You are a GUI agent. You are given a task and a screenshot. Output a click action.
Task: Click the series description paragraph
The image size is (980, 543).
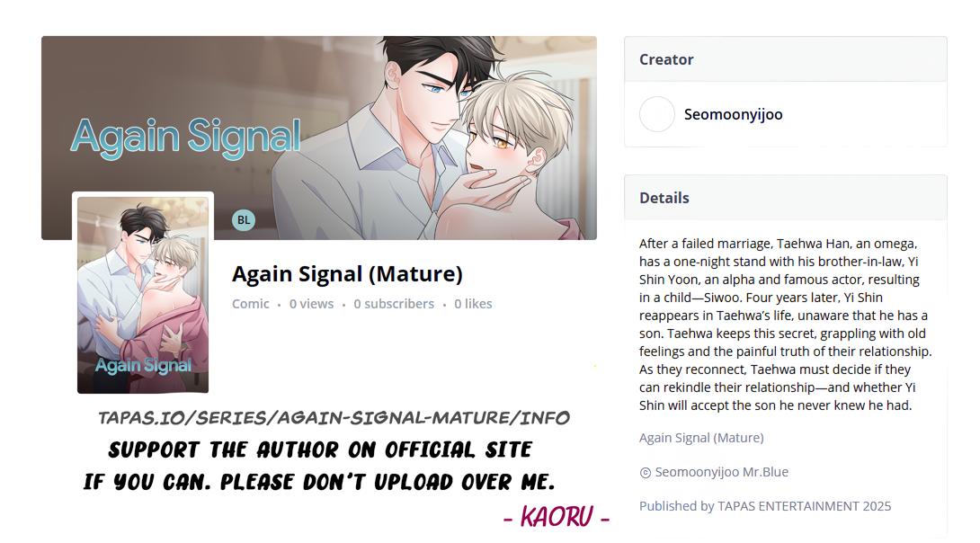[786, 325]
